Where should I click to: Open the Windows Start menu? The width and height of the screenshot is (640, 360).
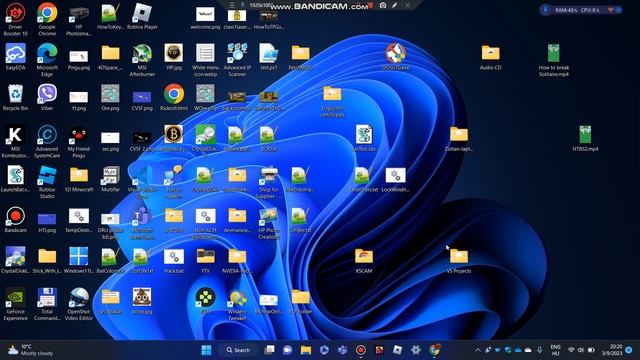(x=207, y=350)
